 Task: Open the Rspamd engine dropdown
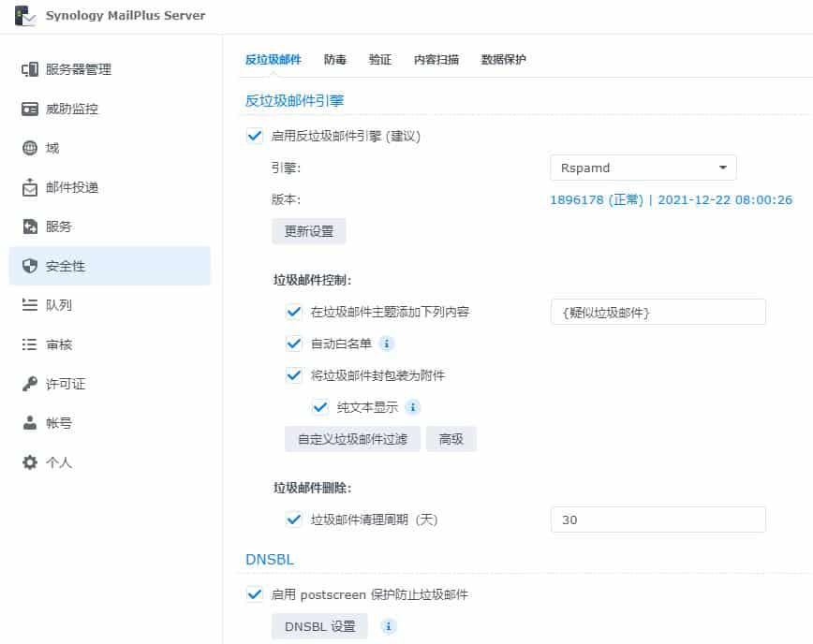(x=643, y=168)
